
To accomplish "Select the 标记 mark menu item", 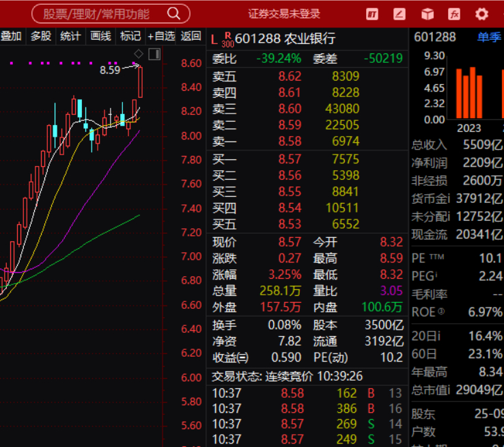I will point(130,36).
